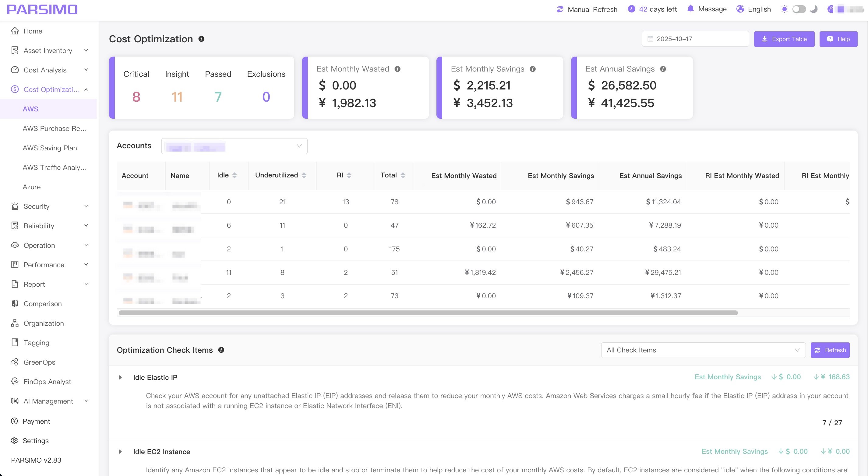Click the Manual Refresh icon

pyautogui.click(x=560, y=9)
